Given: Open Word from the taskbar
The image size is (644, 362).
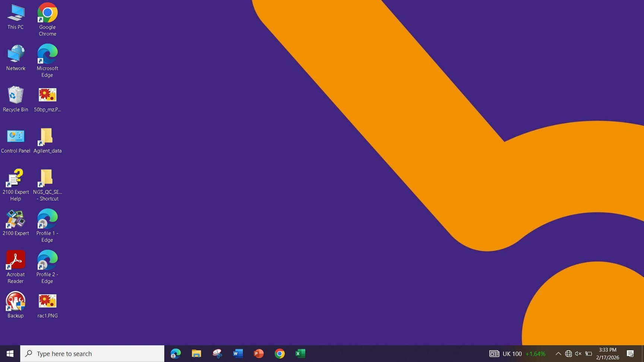Looking at the screenshot, I should 238,353.
